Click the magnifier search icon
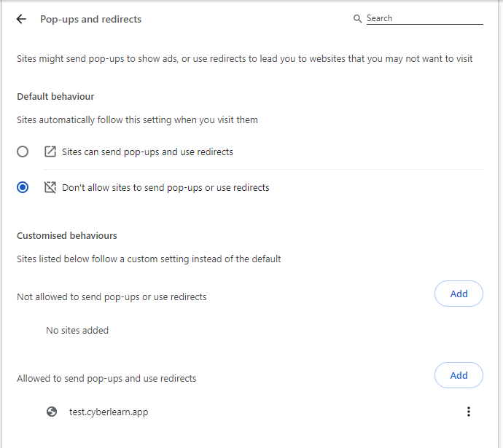 pyautogui.click(x=357, y=19)
